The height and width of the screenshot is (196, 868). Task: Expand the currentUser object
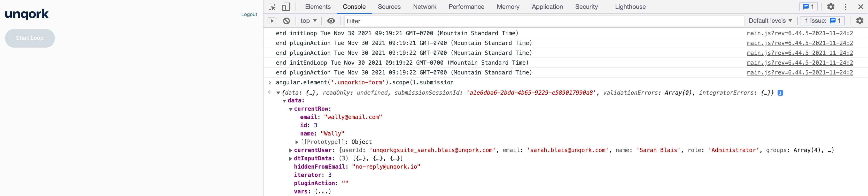pos(290,150)
